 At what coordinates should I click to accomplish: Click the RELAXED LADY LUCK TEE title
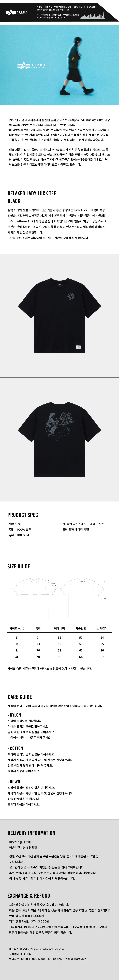(32, 193)
